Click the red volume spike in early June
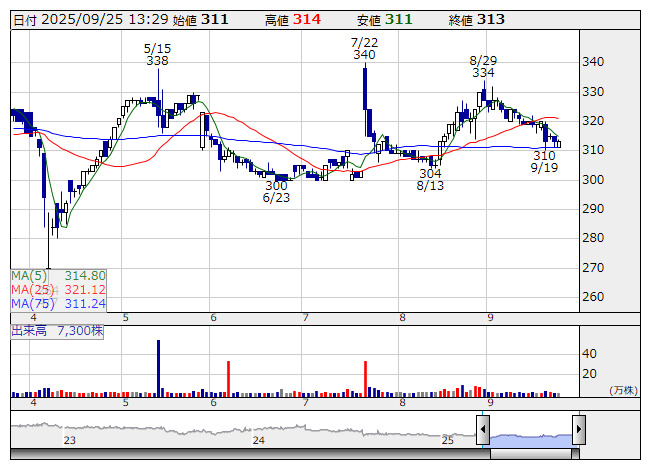This screenshot has width=653, height=470. tap(229, 379)
